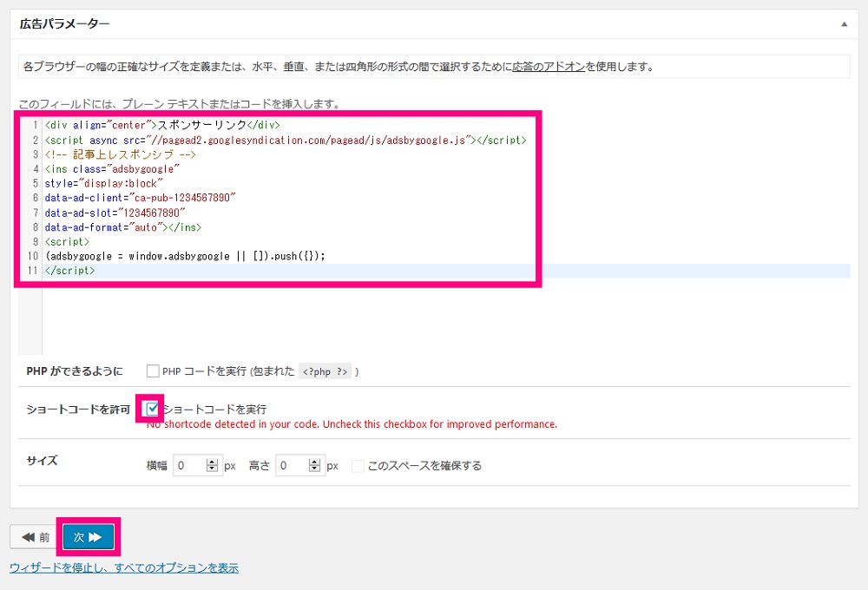The image size is (868, 590).
Task: Collapse the 広告パラメーター panel arrow
Action: click(x=844, y=24)
